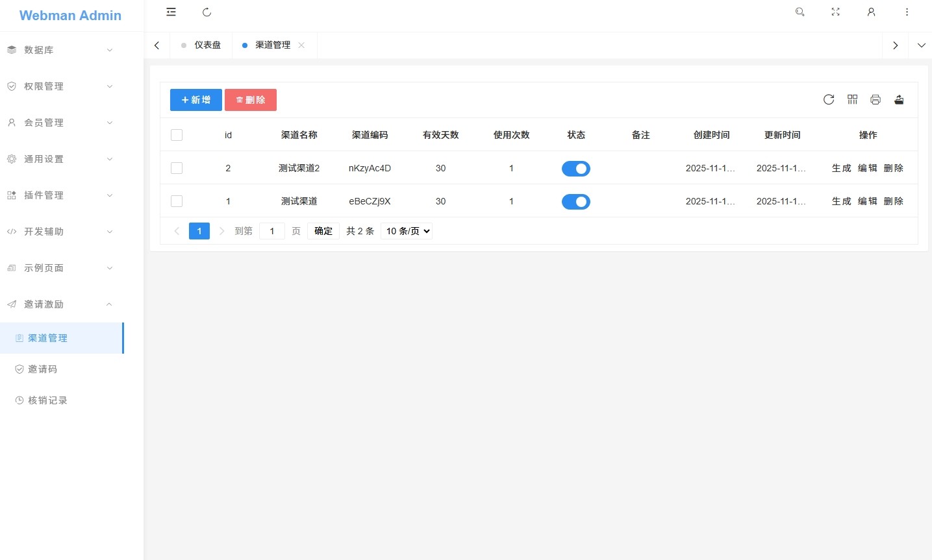Open the 10 条/页 page size dropdown
The width and height of the screenshot is (932, 560).
pyautogui.click(x=407, y=231)
